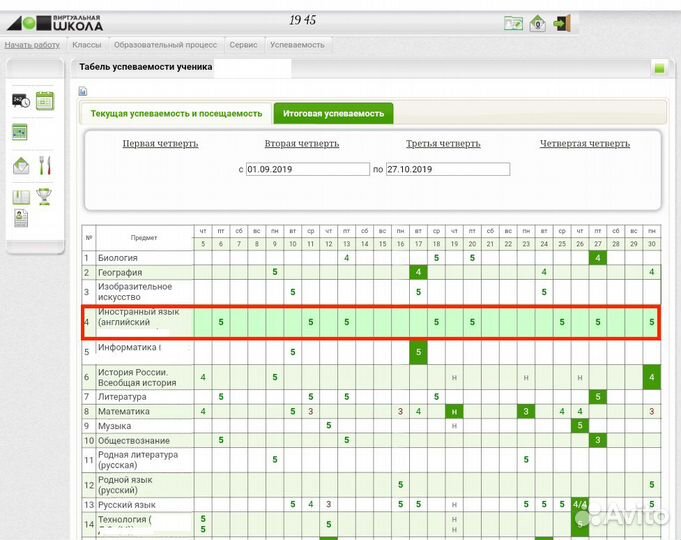The height and width of the screenshot is (540, 681).
Task: Click highlighted Музыка grade 5 on day 26
Action: [580, 426]
